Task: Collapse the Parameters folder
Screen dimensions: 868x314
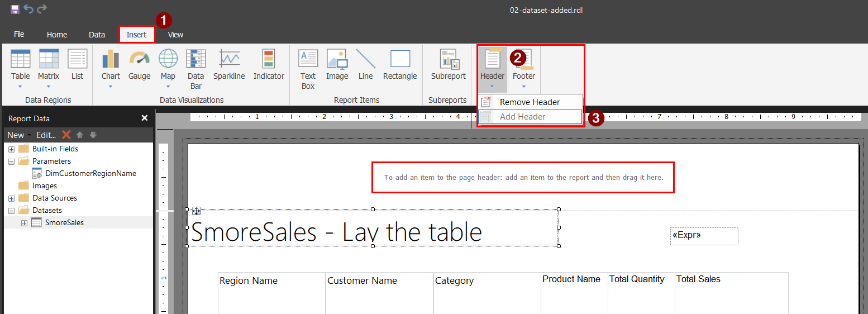Action: pos(11,161)
